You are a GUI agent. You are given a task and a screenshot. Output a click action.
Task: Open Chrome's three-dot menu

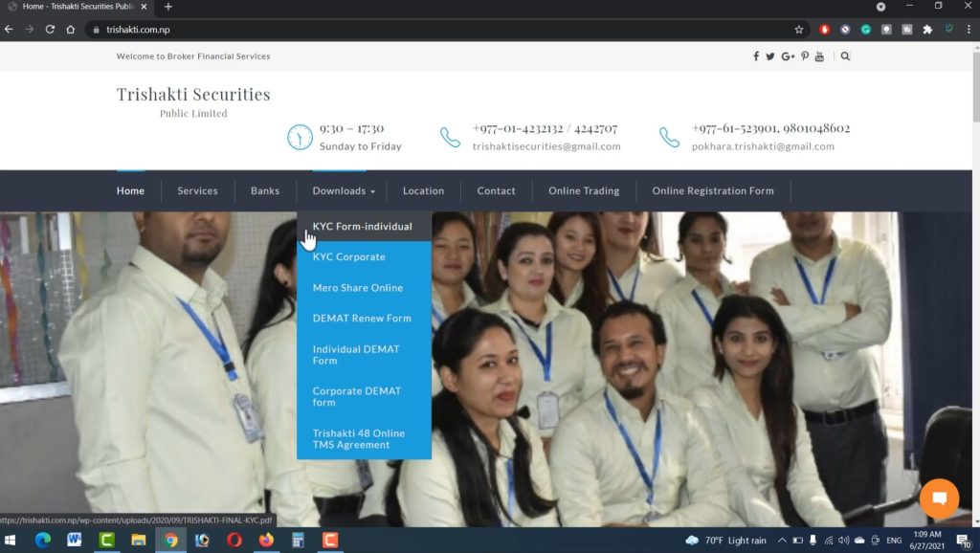pyautogui.click(x=969, y=30)
